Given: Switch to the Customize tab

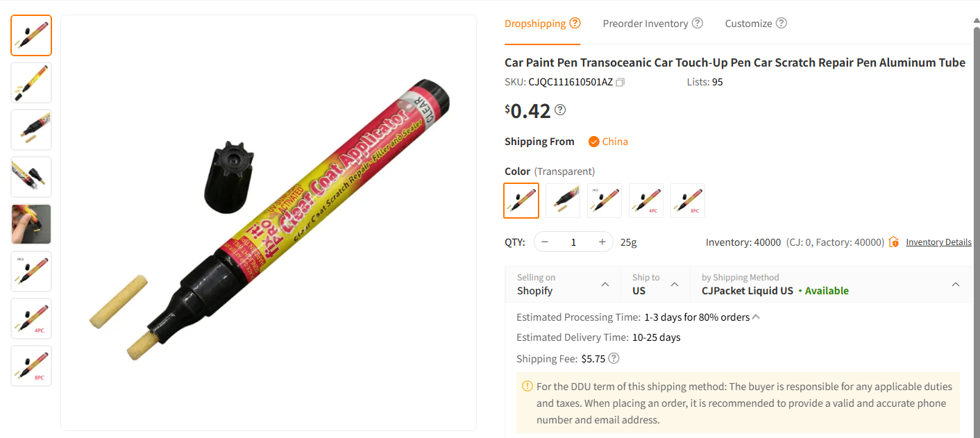Looking at the screenshot, I should [x=750, y=22].
